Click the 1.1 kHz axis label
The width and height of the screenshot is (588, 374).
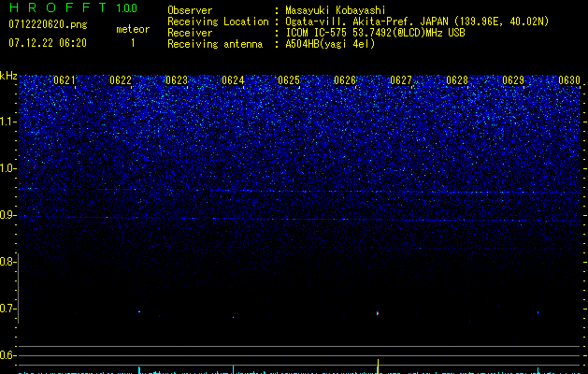click(7, 122)
